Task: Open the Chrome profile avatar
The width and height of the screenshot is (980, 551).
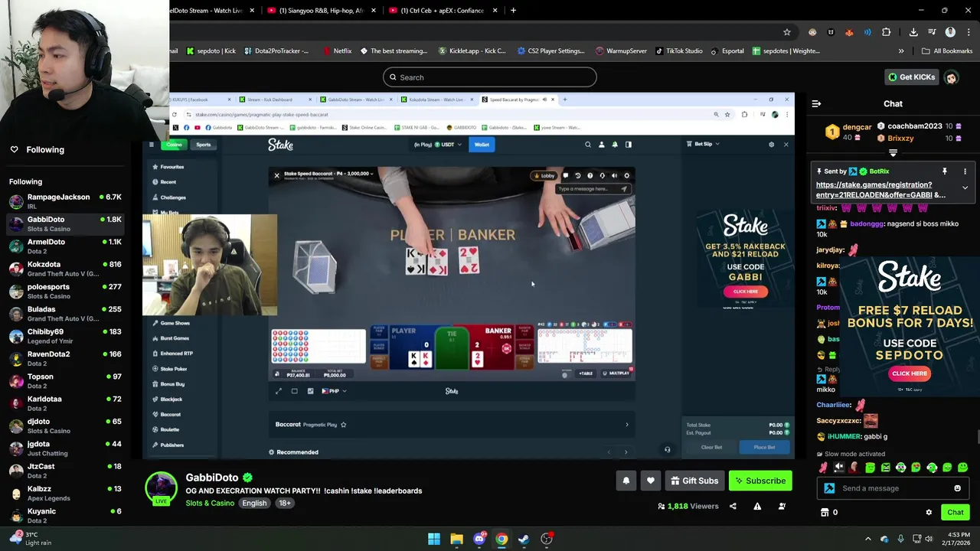Action: click(950, 32)
